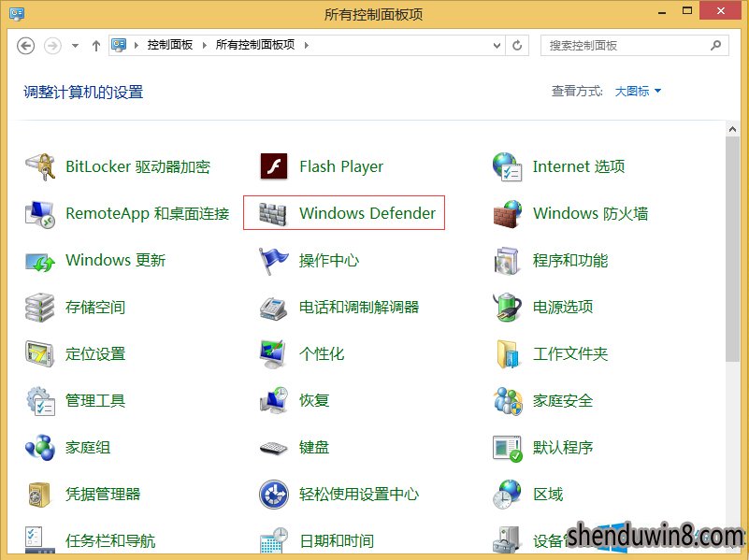The height and width of the screenshot is (560, 749).
Task: Open the 默认程序 icon
Action: [x=508, y=448]
